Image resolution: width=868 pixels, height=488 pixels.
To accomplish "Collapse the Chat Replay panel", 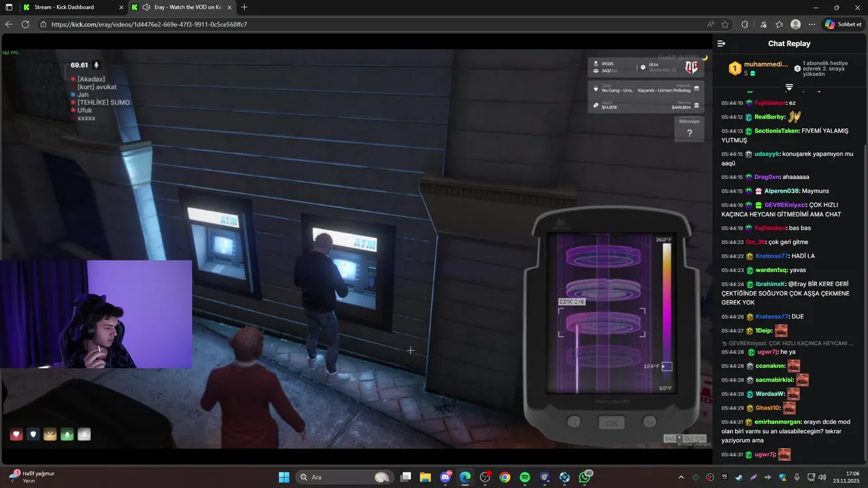I will tap(722, 43).
